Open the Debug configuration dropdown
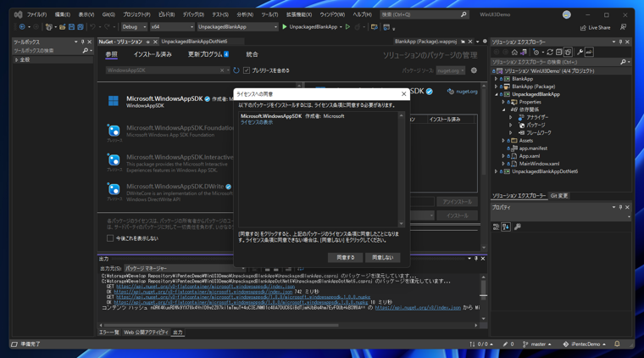The image size is (644, 358). click(134, 26)
